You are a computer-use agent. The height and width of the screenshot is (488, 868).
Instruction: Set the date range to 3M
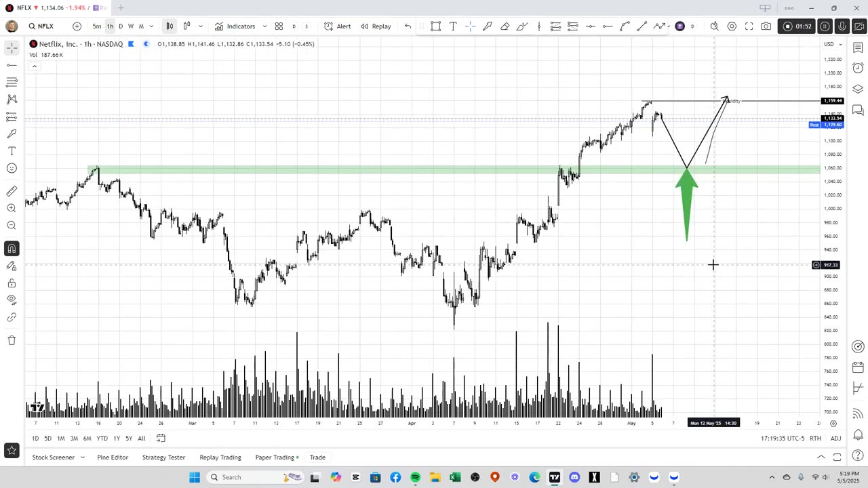pyautogui.click(x=74, y=439)
